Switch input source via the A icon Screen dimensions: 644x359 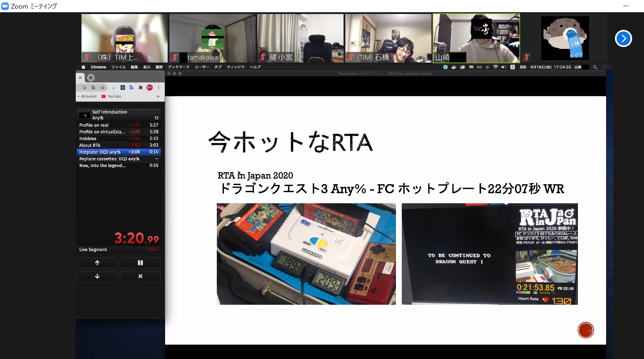tap(513, 67)
